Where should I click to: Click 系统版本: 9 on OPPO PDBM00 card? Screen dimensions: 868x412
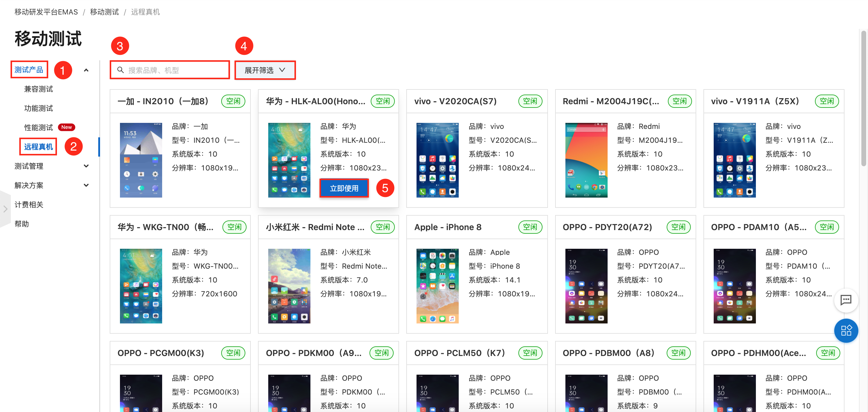click(637, 406)
